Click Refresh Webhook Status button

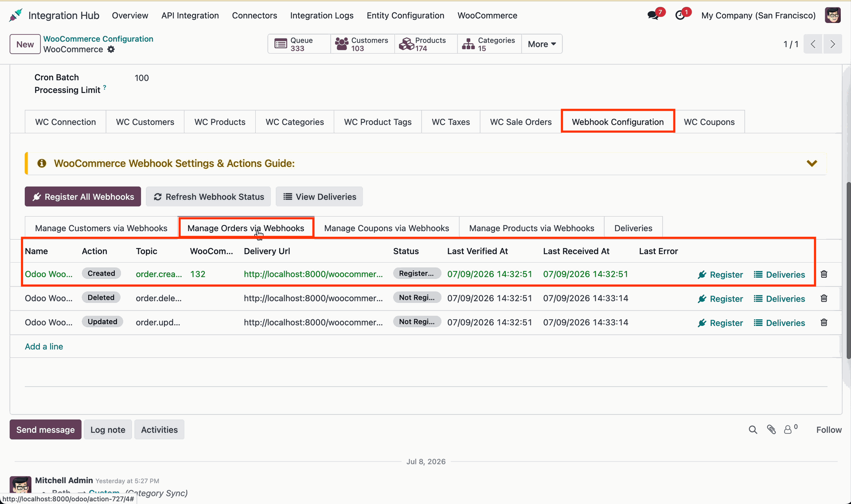[208, 197]
